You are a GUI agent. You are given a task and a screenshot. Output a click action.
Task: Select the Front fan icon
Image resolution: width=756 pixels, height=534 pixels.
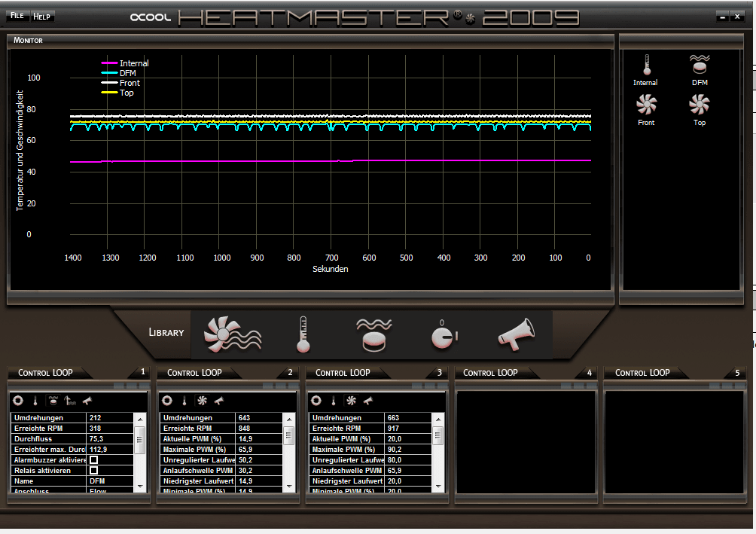point(646,105)
